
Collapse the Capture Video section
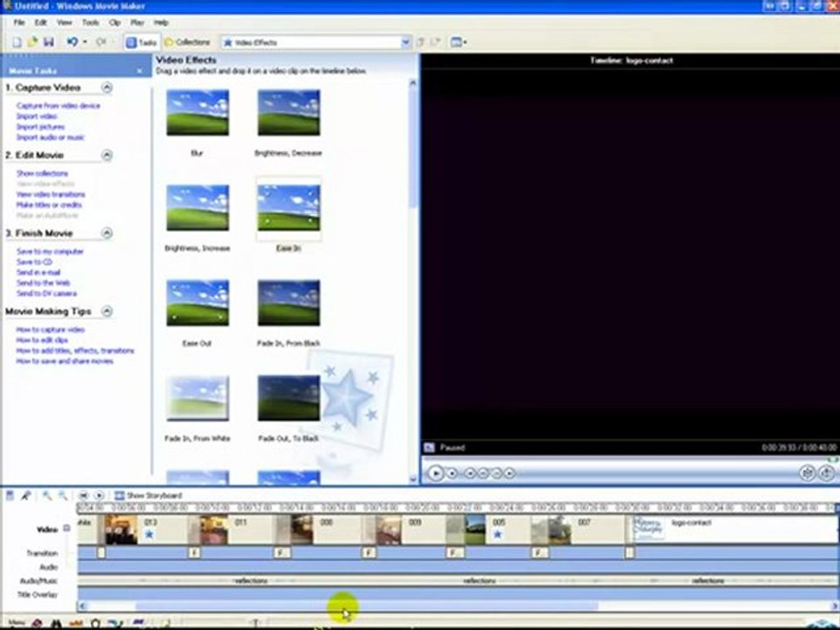click(x=107, y=87)
